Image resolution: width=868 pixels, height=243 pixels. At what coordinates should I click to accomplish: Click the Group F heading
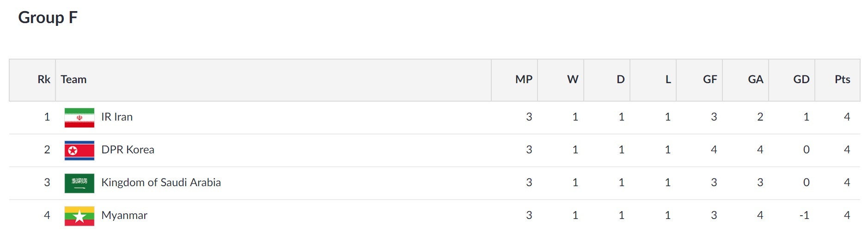point(48,18)
